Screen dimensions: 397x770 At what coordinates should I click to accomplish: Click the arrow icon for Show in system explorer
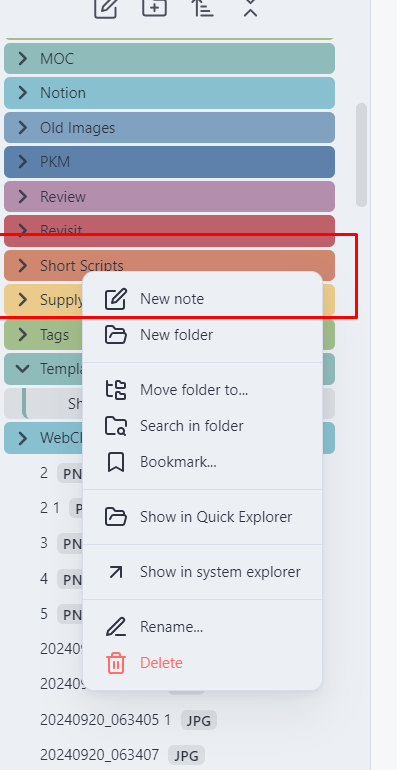point(116,572)
